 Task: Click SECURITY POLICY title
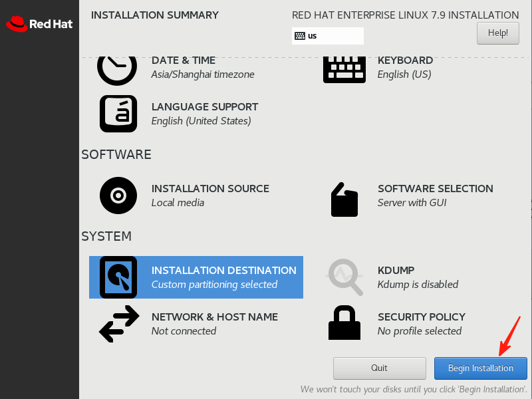click(x=422, y=317)
